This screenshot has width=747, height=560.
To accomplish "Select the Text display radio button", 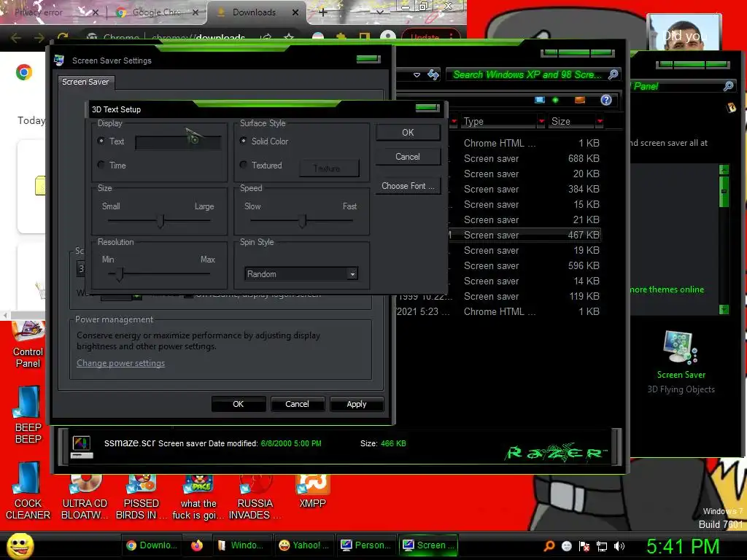I will point(101,141).
